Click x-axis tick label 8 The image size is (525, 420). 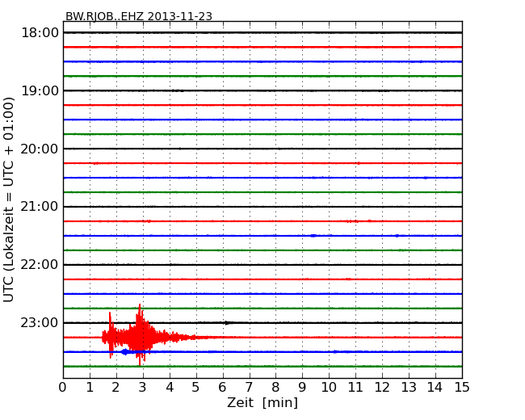275,388
